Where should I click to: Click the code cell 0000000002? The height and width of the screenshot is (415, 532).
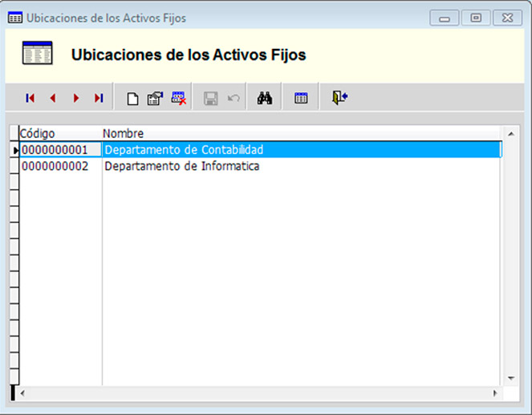(55, 166)
